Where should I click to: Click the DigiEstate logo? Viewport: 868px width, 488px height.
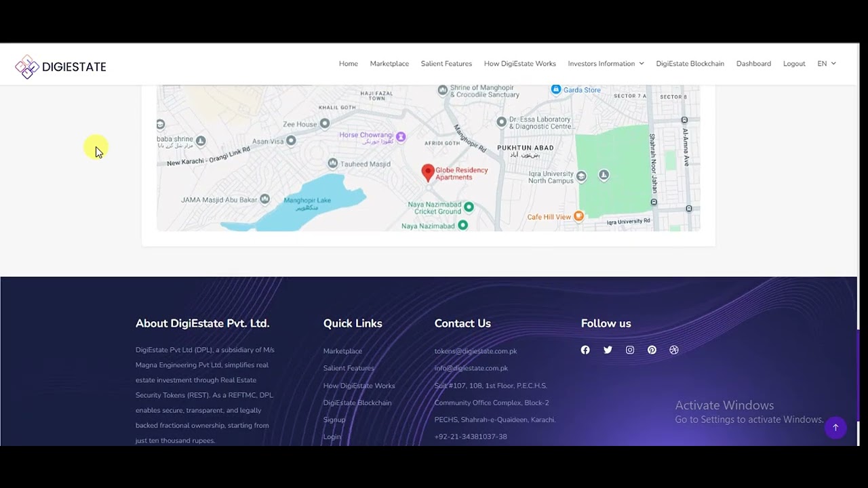click(x=60, y=66)
